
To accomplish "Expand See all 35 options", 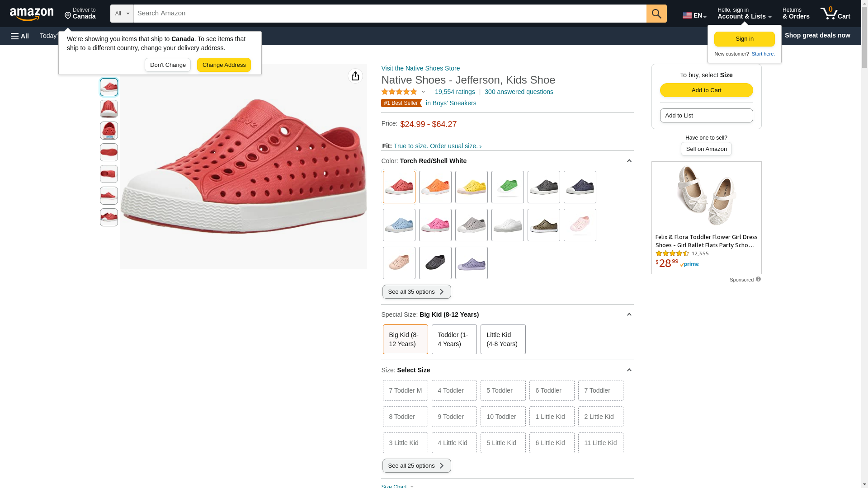I will click(x=416, y=292).
